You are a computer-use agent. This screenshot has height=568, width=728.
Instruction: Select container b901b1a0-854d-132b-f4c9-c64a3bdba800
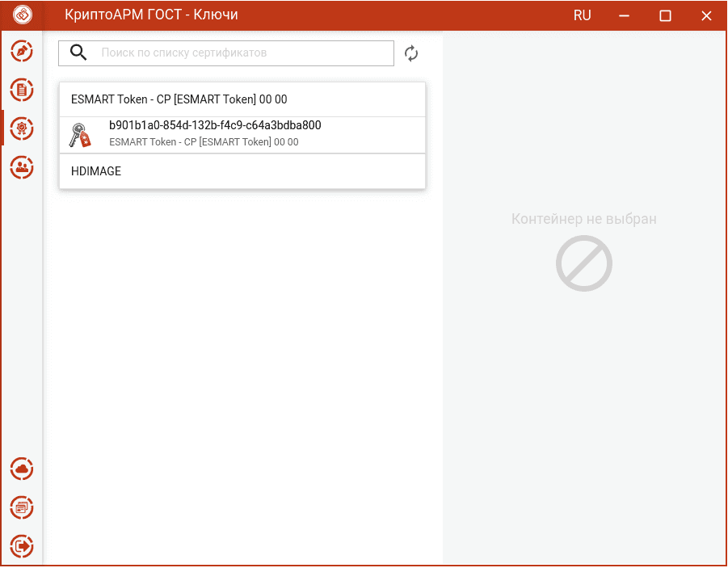tap(242, 135)
